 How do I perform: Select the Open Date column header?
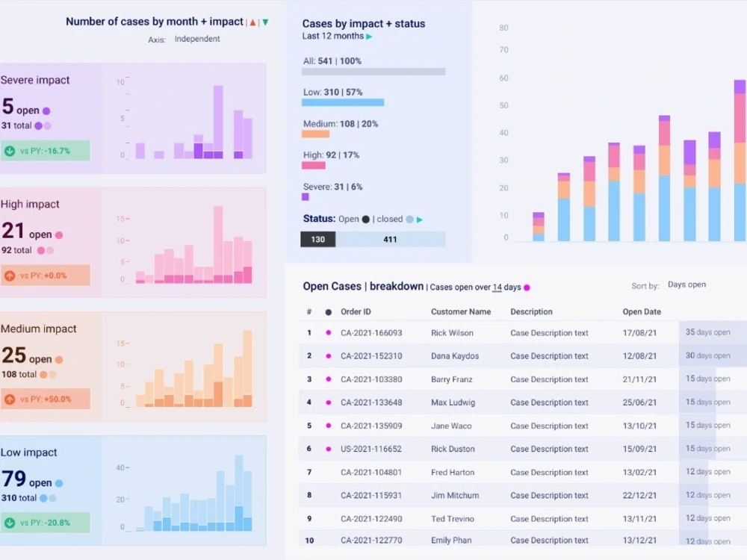click(x=641, y=311)
